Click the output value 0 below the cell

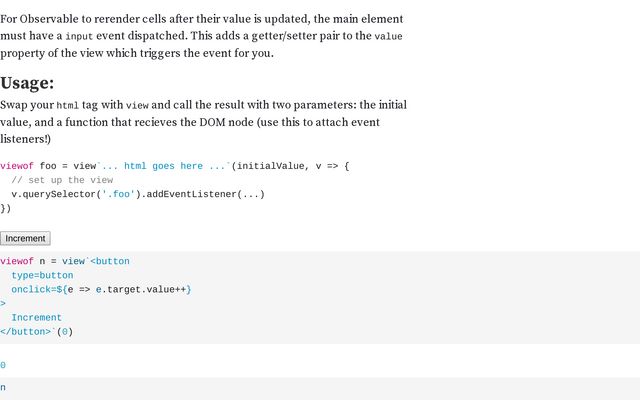pyautogui.click(x=3, y=365)
